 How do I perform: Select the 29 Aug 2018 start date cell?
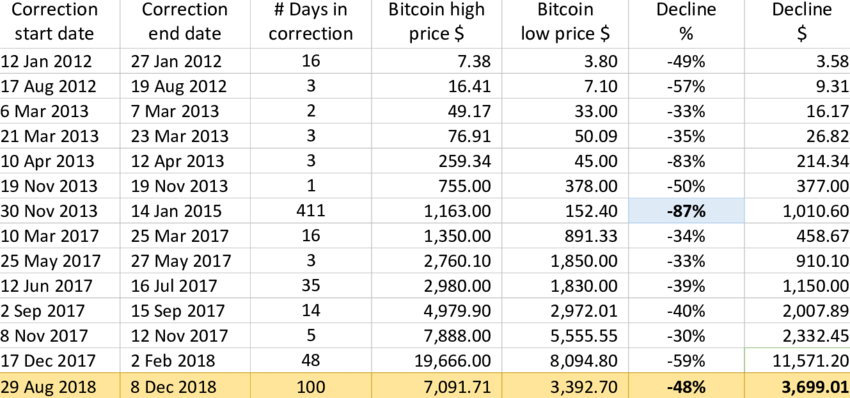(x=60, y=386)
